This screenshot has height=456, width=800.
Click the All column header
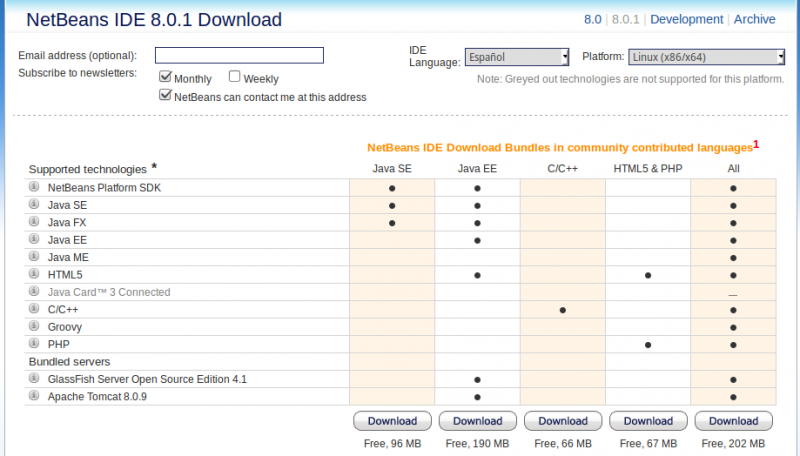click(733, 169)
